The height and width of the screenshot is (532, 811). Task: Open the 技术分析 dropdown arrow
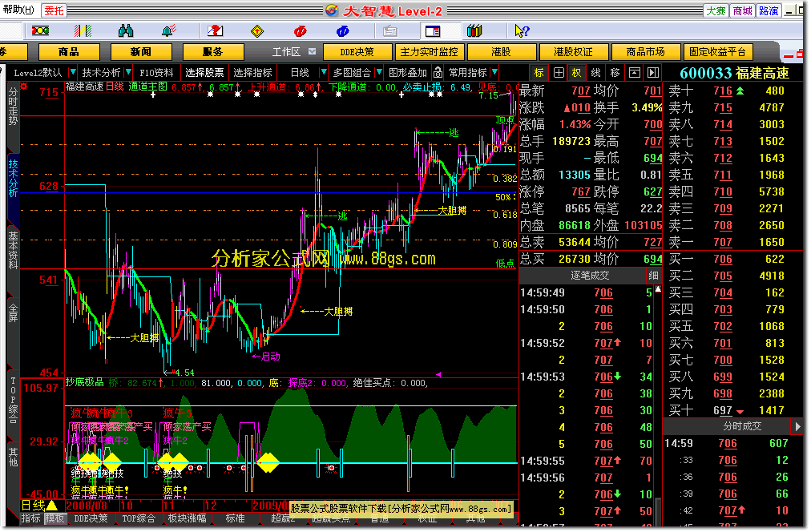[128, 72]
